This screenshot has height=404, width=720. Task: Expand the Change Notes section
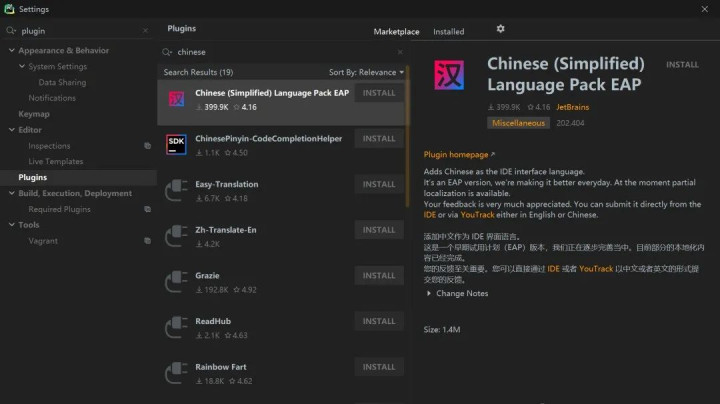pyautogui.click(x=431, y=294)
